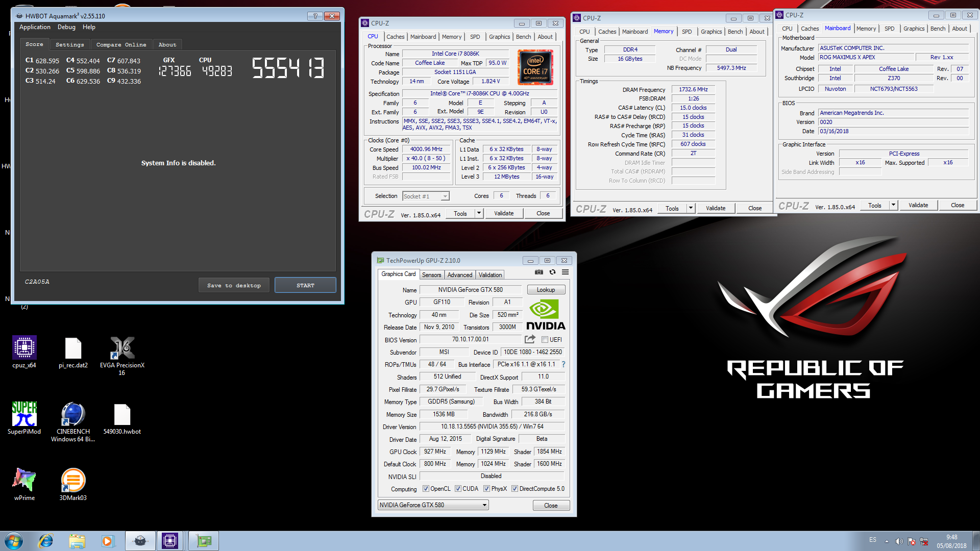
Task: Switch to Settings tab in Aquamark
Action: tap(69, 45)
